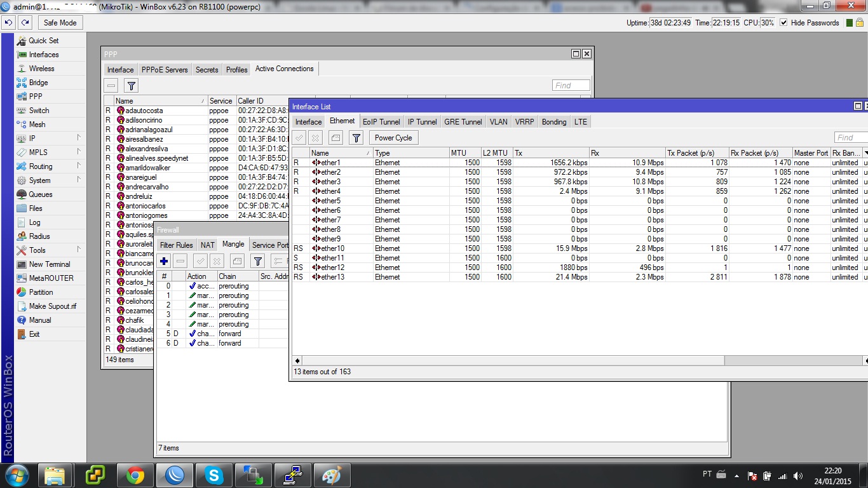Screen dimensions: 868x488
Task: Click the Redo arrow in WinBox toolbar
Action: coord(25,22)
